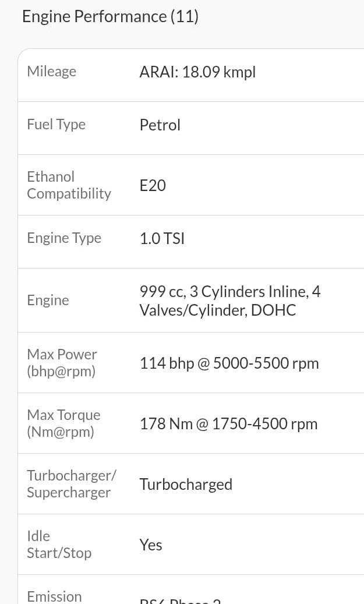
Task: Click the Fuel Type label
Action: click(x=56, y=125)
